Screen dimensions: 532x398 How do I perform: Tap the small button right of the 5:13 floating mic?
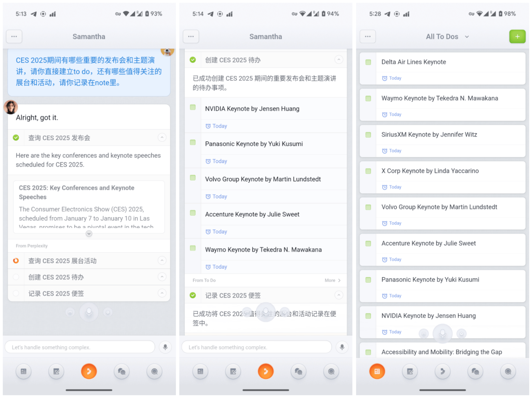pyautogui.click(x=108, y=312)
